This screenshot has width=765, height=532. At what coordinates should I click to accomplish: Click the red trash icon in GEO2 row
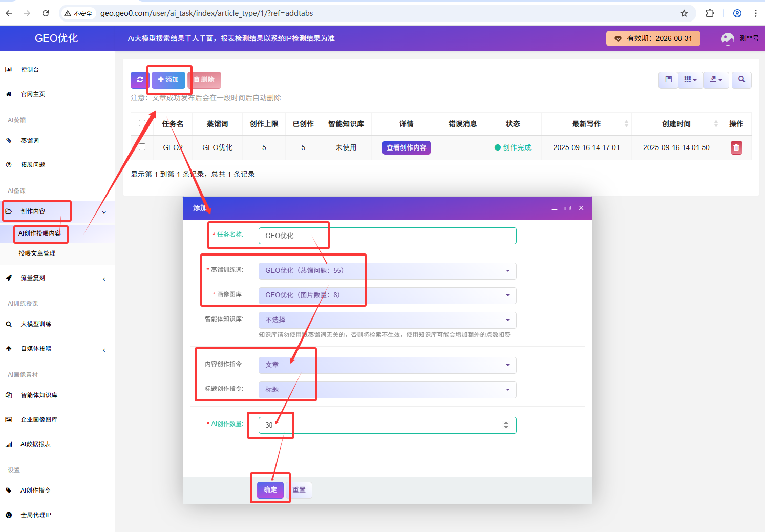tap(736, 147)
